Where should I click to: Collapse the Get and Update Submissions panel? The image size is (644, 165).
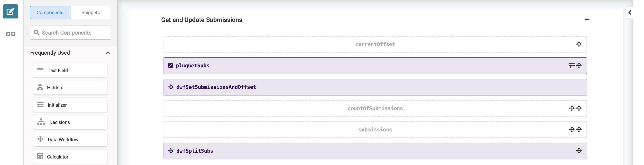pos(587,19)
